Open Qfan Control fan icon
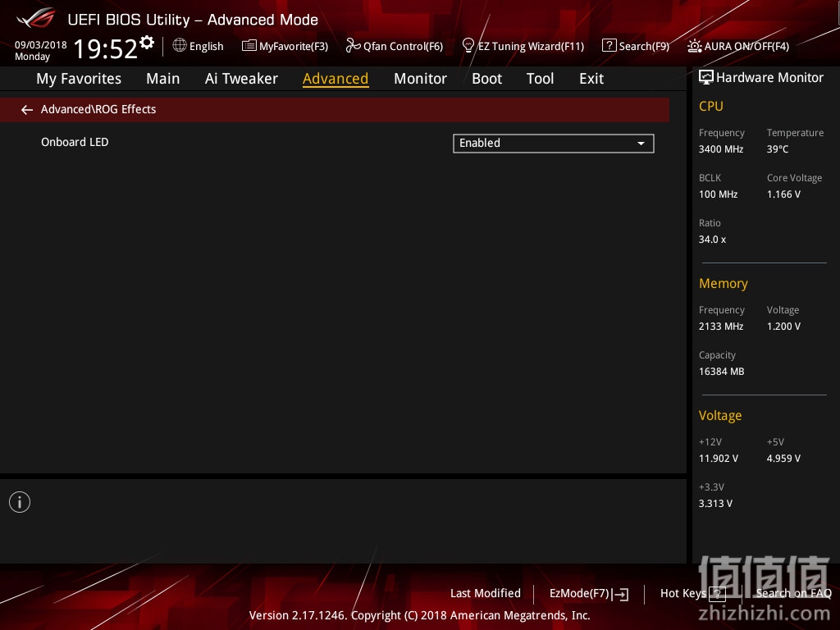The height and width of the screenshot is (630, 840). (353, 46)
